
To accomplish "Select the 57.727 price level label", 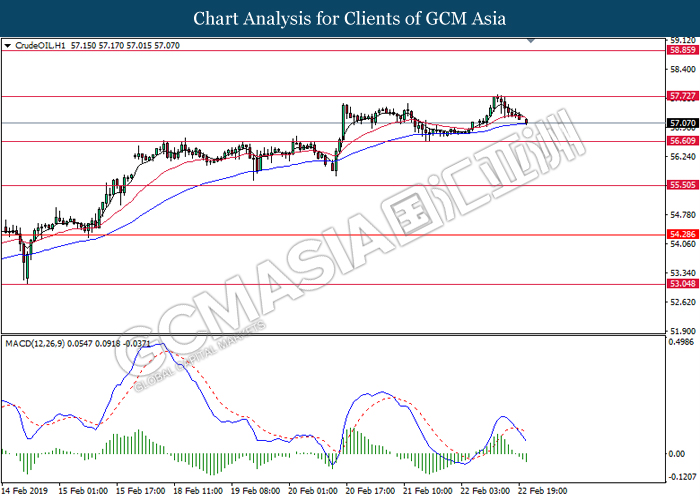I will click(x=682, y=96).
